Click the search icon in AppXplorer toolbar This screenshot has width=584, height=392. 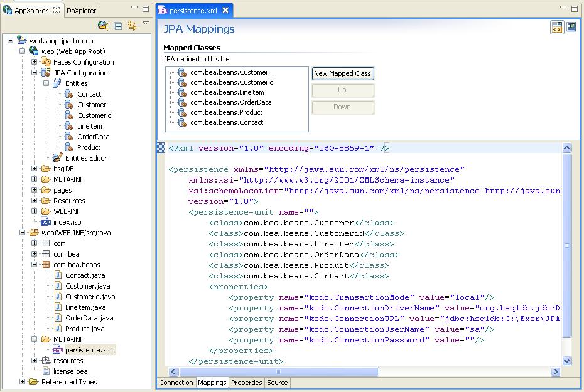click(103, 25)
